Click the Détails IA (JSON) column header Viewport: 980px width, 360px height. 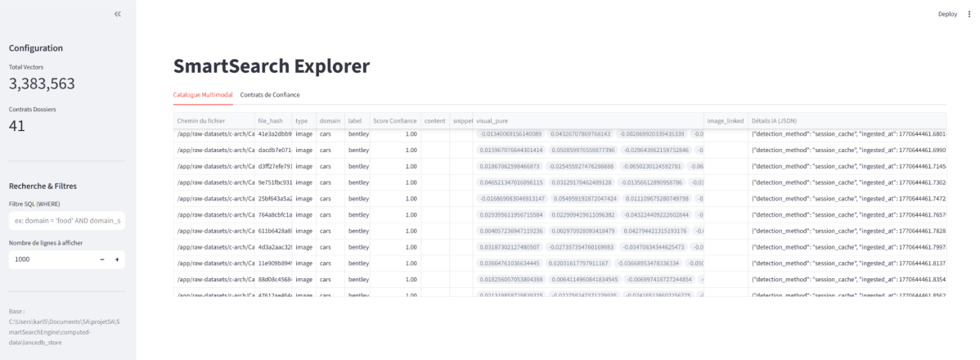click(847, 120)
